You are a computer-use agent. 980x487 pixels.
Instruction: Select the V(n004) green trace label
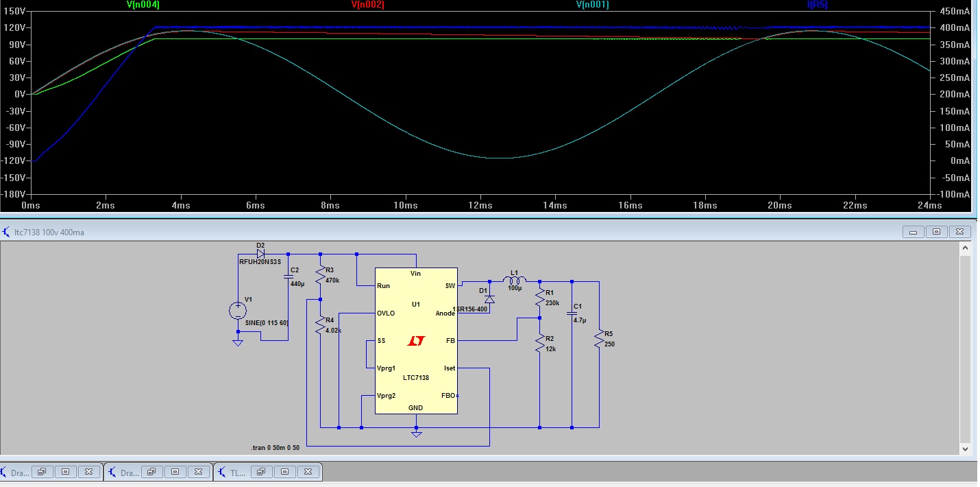(x=143, y=4)
